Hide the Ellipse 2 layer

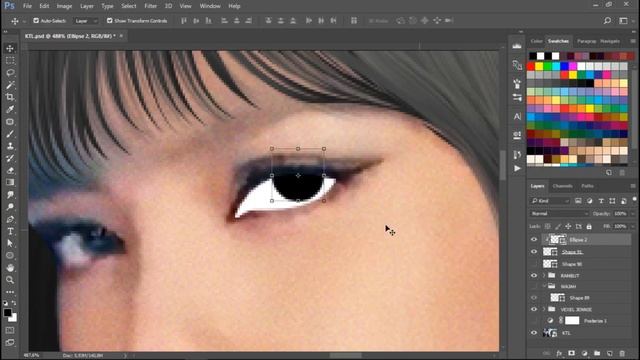tap(534, 240)
